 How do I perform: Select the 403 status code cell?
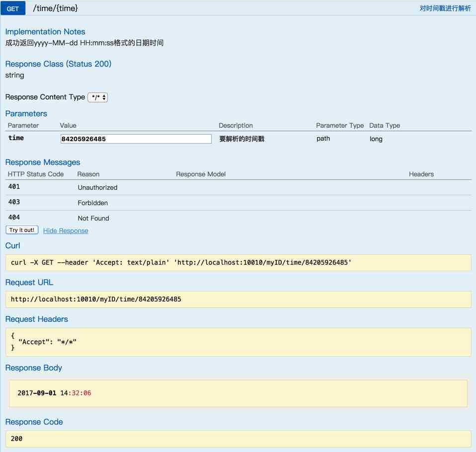point(14,202)
